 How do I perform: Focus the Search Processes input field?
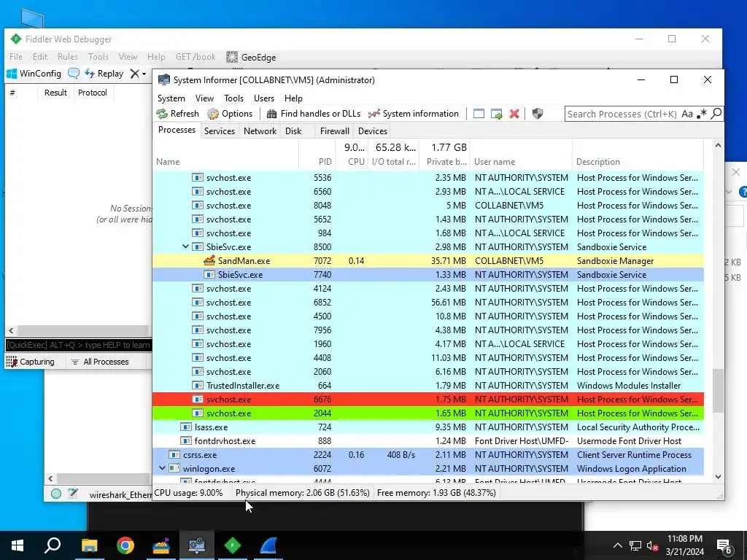click(x=622, y=114)
